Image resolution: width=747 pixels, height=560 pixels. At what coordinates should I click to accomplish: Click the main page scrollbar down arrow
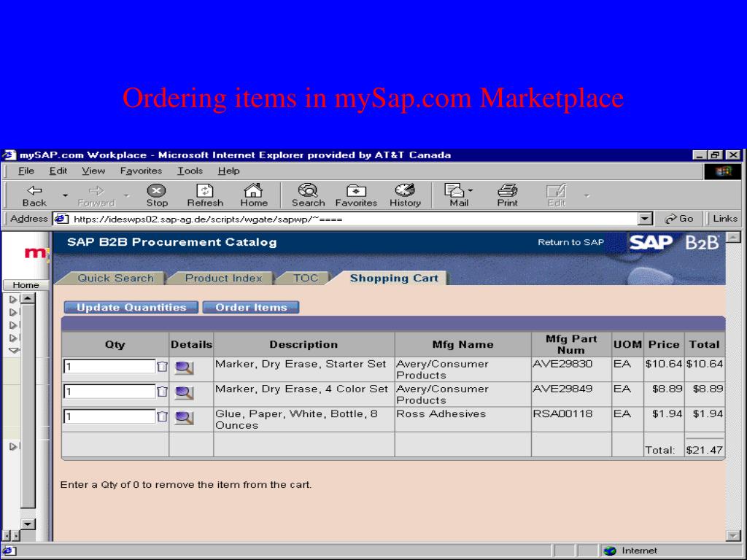tap(733, 536)
